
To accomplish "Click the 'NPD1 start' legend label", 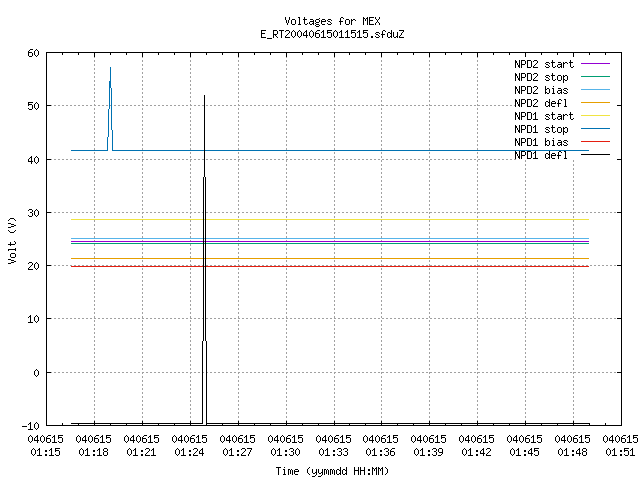I will point(544,116).
